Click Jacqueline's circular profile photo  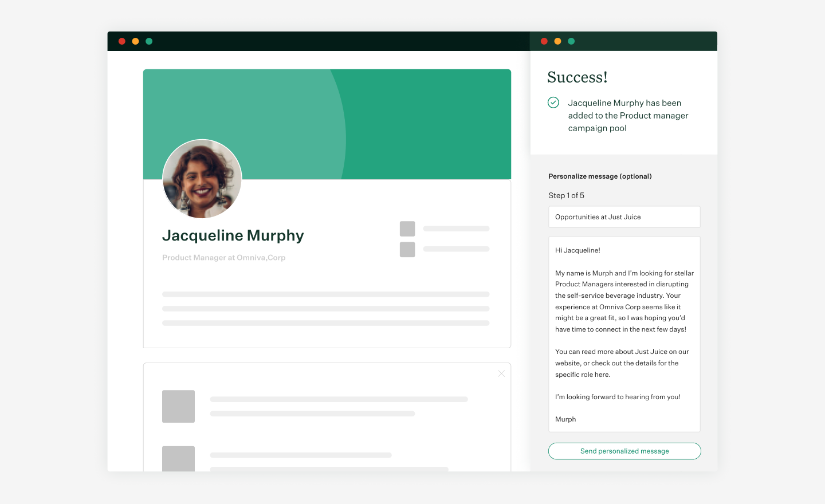tap(202, 179)
